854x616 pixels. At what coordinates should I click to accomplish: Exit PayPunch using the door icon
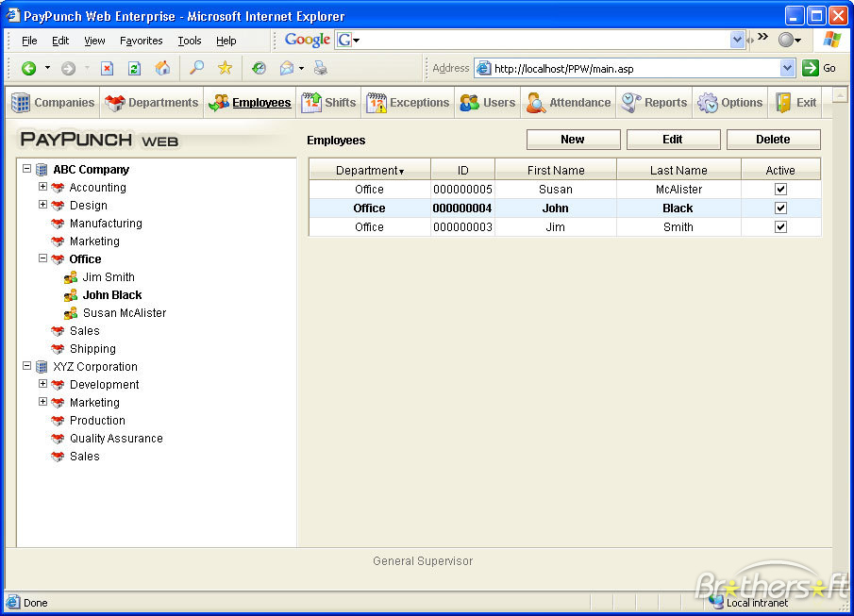click(796, 103)
